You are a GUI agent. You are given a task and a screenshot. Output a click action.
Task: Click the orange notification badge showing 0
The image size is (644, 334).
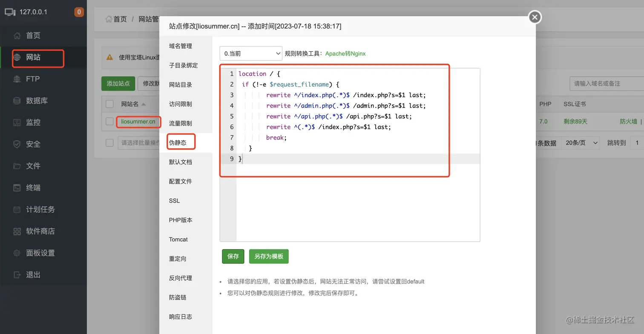(79, 12)
